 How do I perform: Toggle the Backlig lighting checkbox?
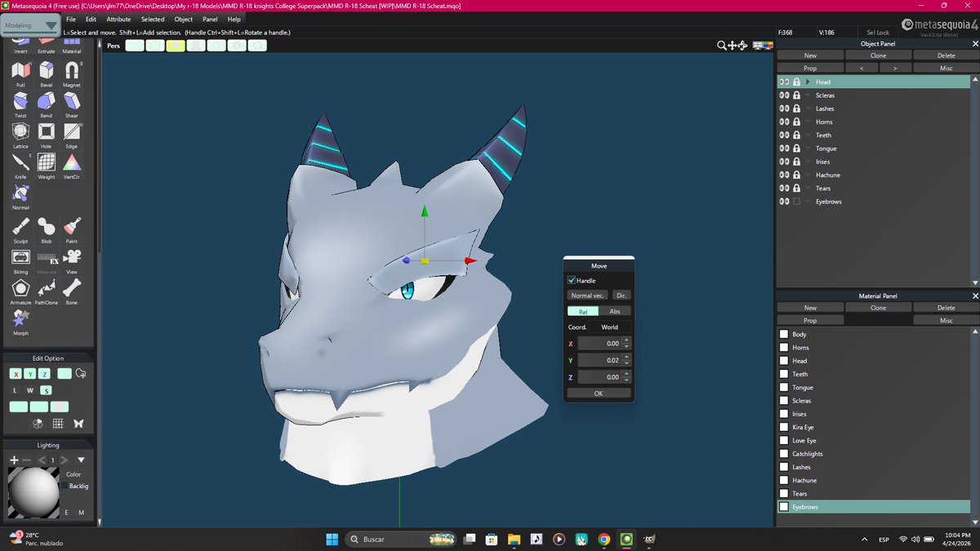tap(65, 486)
